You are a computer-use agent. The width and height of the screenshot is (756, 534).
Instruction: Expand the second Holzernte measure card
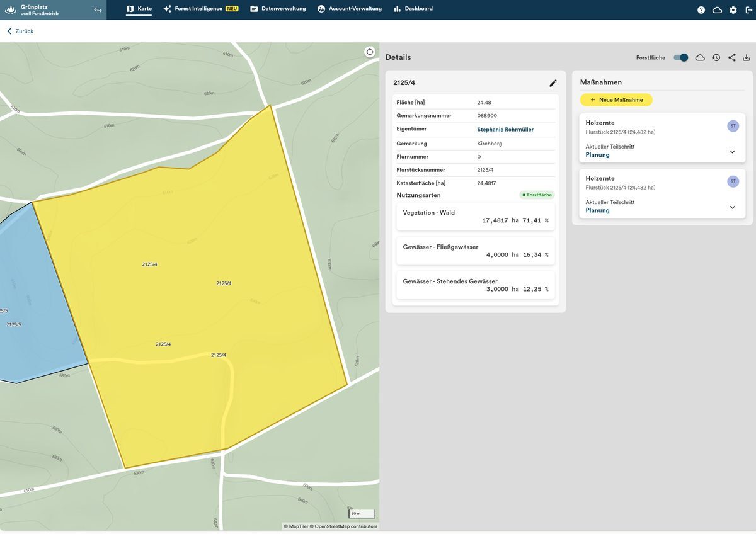coord(732,207)
